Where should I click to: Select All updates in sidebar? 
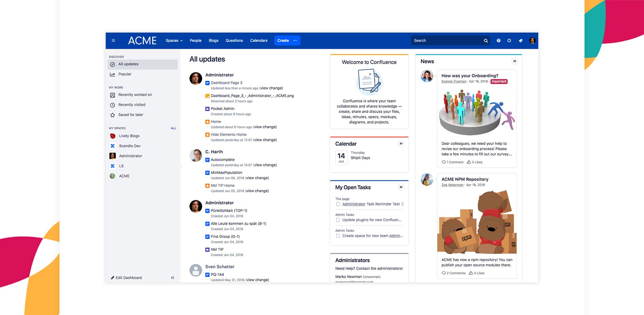tap(142, 64)
